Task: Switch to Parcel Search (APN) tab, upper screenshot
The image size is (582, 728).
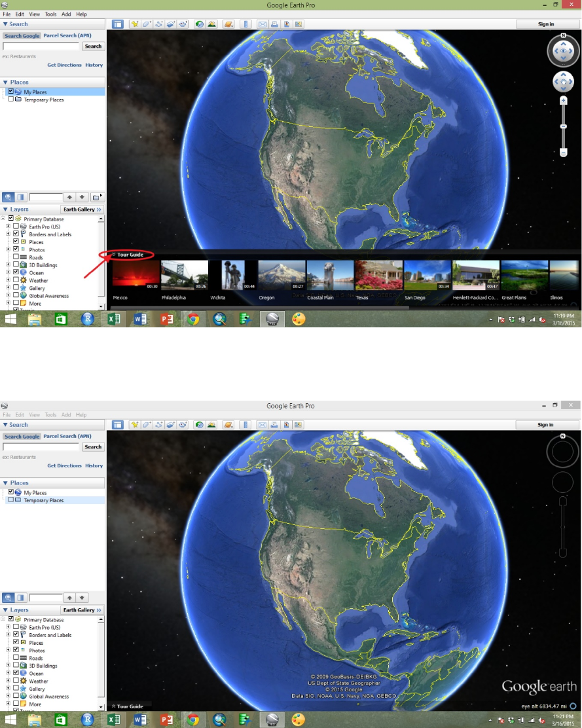Action: point(67,36)
